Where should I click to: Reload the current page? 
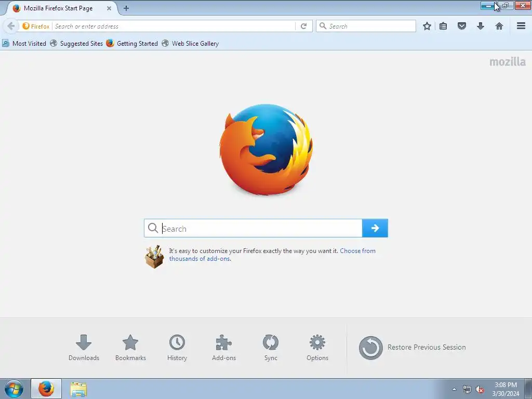pos(303,26)
